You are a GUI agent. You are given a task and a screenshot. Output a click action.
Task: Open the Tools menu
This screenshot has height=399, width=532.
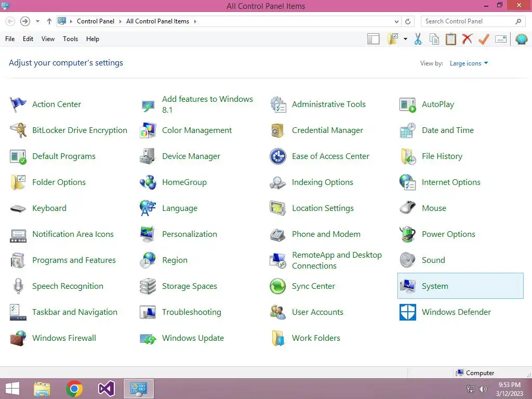point(70,39)
